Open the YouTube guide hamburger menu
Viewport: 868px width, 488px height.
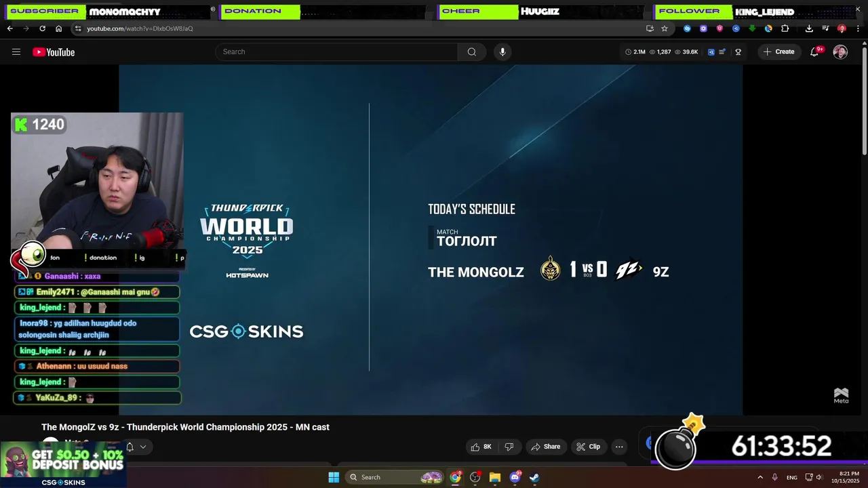point(16,52)
